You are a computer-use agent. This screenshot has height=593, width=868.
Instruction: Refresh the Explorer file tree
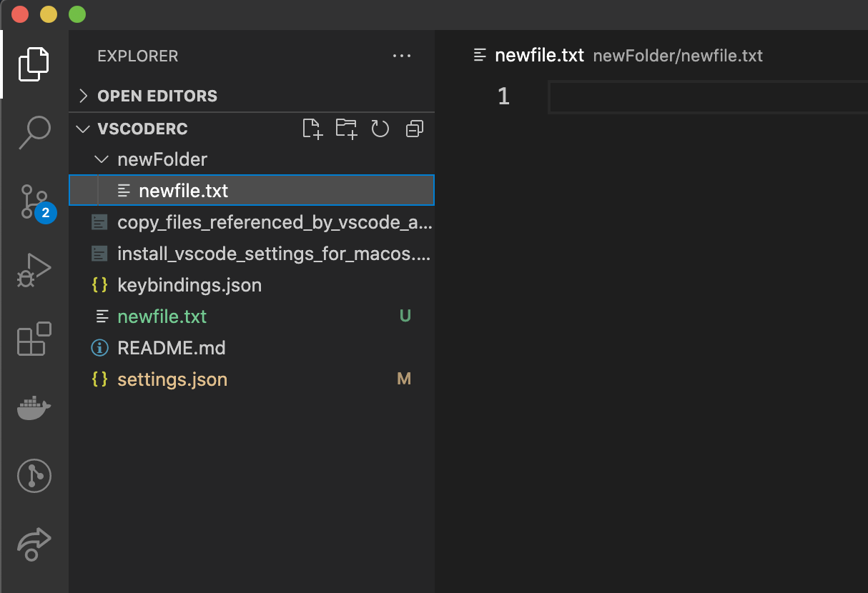tap(380, 129)
